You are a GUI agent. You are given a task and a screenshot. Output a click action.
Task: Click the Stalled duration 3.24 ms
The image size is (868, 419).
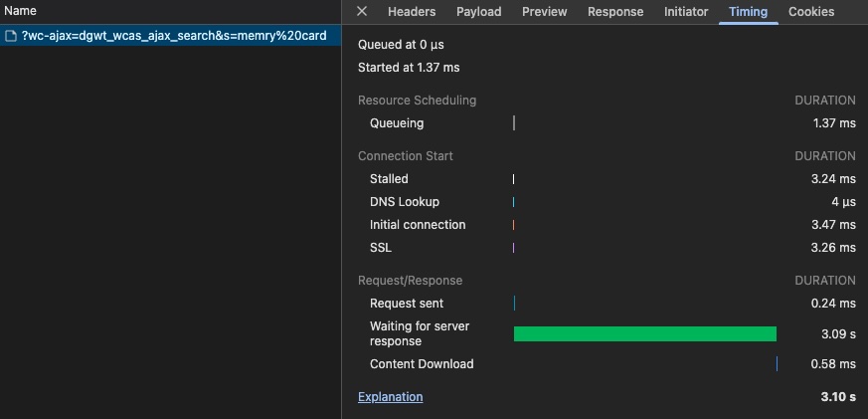click(833, 179)
